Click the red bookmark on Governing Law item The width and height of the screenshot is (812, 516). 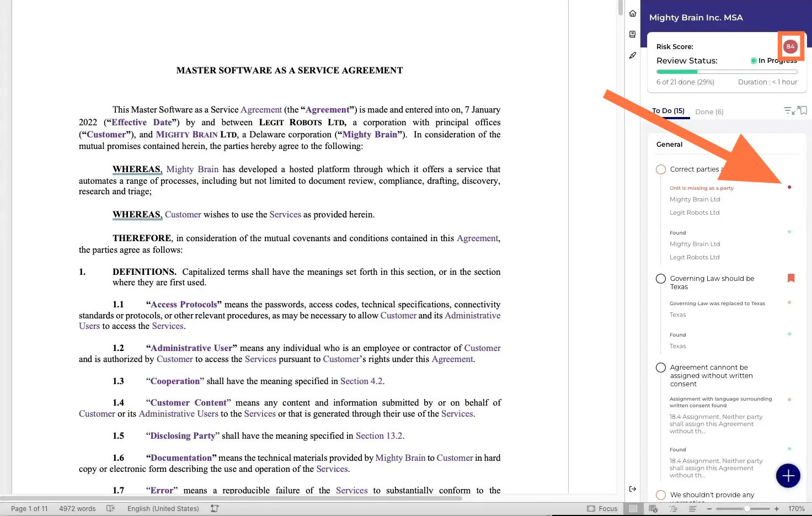pyautogui.click(x=790, y=278)
